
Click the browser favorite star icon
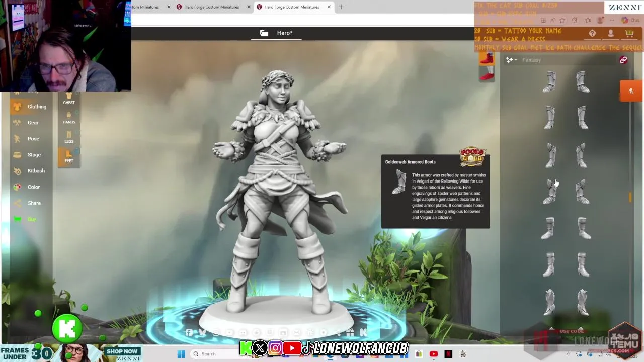click(x=562, y=20)
